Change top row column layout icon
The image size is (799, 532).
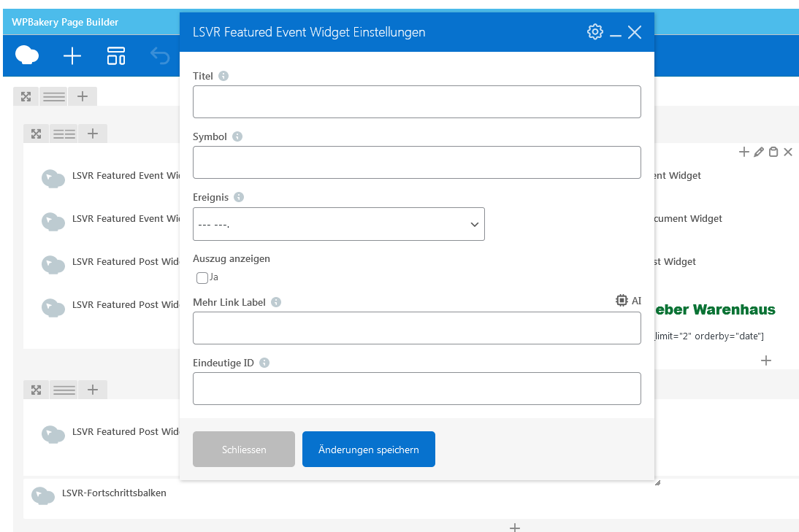(x=54, y=96)
